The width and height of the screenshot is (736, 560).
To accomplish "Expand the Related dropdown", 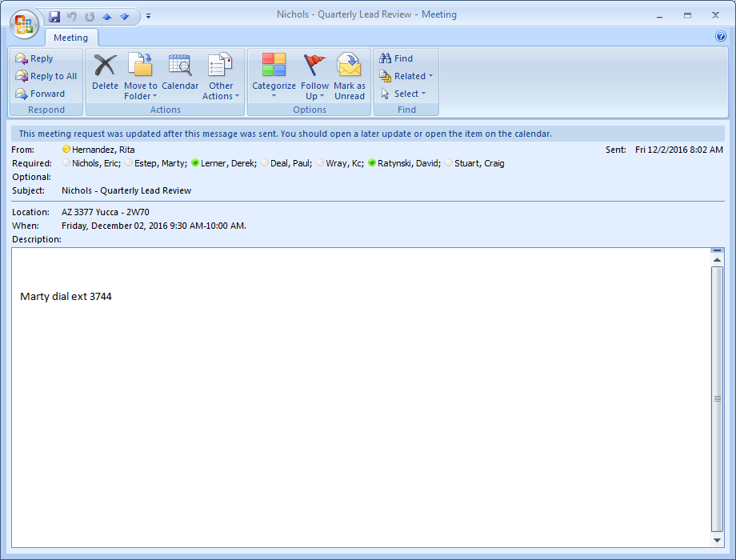I will pyautogui.click(x=406, y=76).
